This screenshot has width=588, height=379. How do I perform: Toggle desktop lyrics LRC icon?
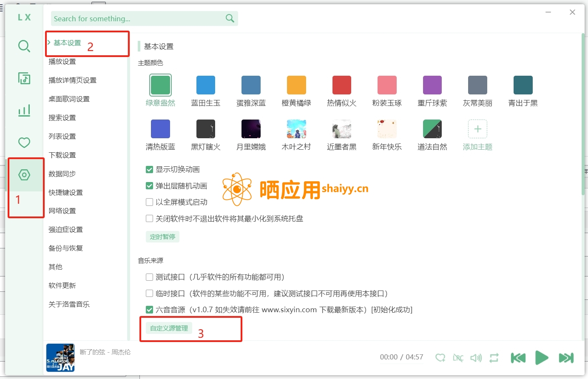pyautogui.click(x=458, y=358)
